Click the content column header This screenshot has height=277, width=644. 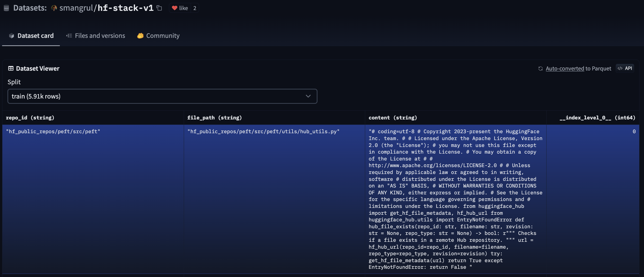tap(392, 118)
